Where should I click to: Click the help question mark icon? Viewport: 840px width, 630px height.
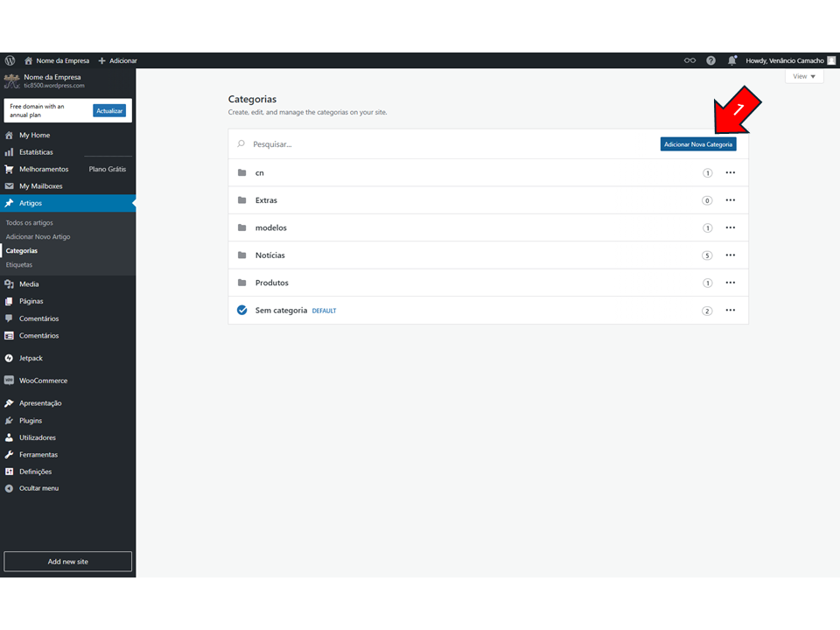click(710, 60)
